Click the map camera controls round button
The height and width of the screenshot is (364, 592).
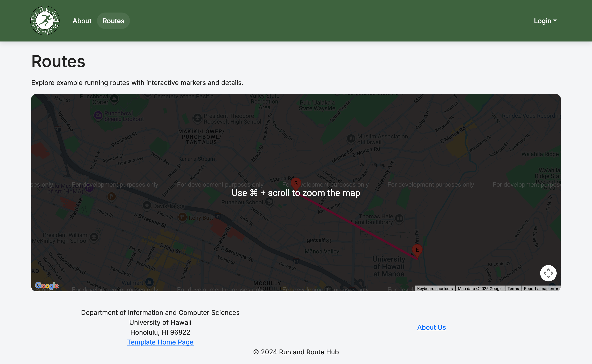click(x=548, y=273)
